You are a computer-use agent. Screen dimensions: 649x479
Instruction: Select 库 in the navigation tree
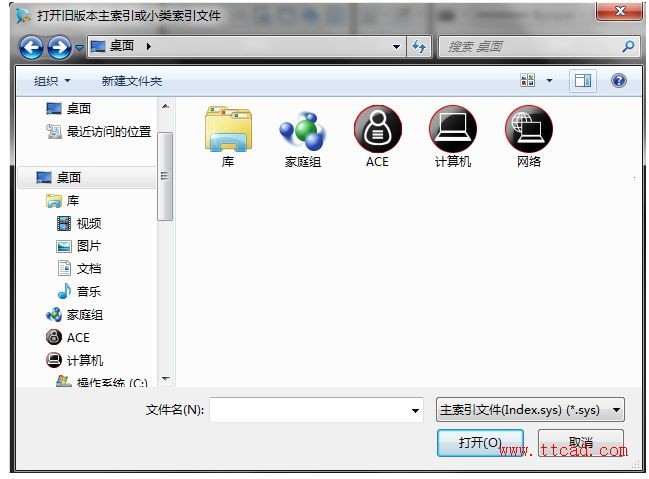62,201
